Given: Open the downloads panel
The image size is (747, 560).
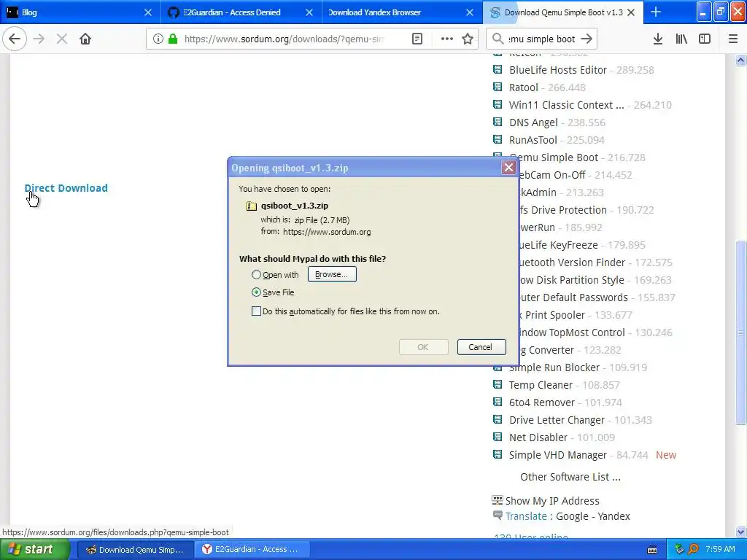Looking at the screenshot, I should pyautogui.click(x=658, y=39).
